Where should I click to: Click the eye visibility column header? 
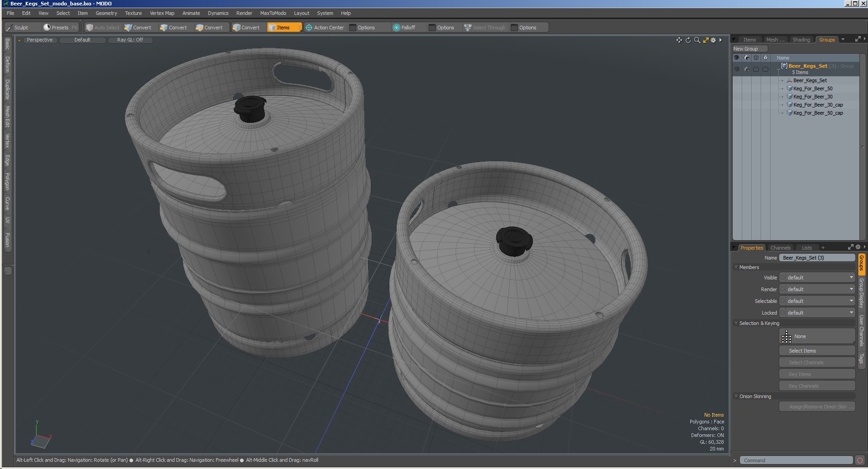pyautogui.click(x=737, y=58)
